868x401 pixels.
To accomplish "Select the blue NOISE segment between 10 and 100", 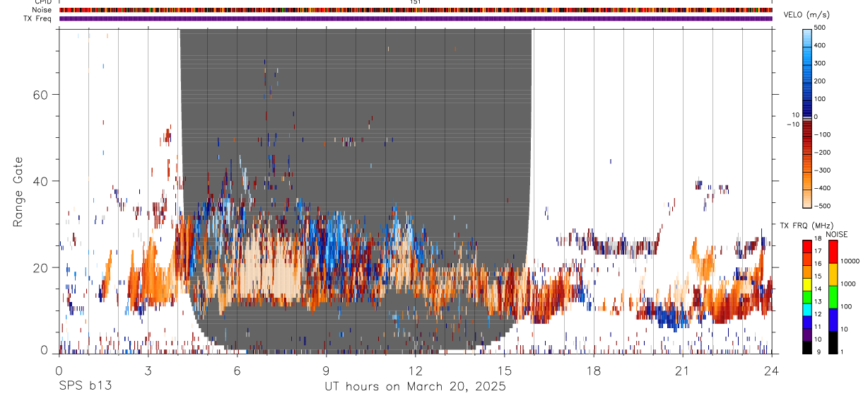I will [x=833, y=320].
